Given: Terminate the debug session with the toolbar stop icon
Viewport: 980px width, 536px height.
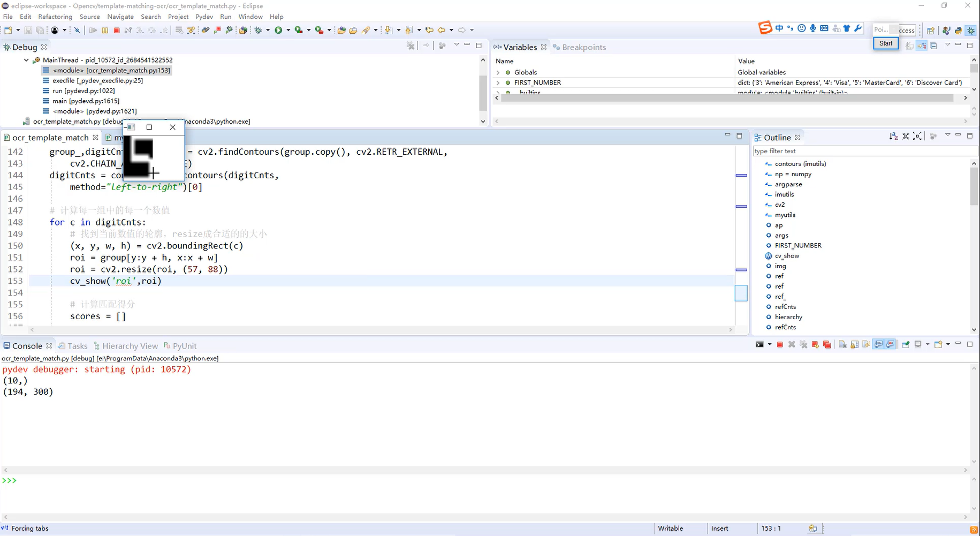Looking at the screenshot, I should point(117,30).
